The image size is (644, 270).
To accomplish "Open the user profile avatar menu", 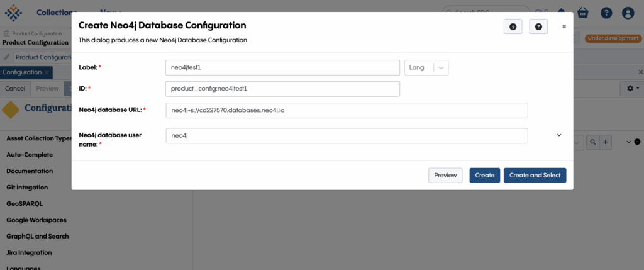I will [628, 13].
